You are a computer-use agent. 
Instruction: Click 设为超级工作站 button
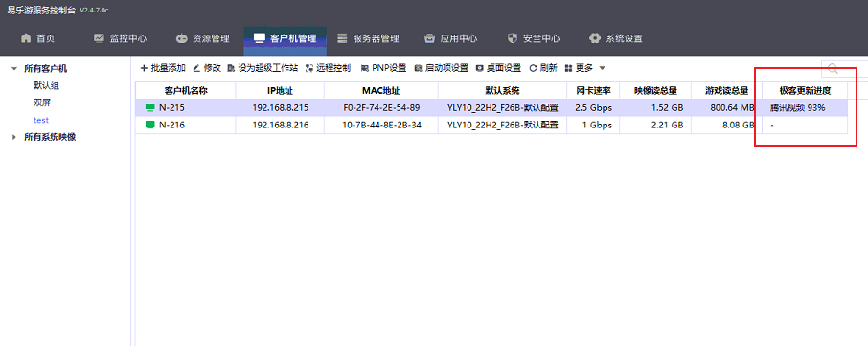click(263, 68)
